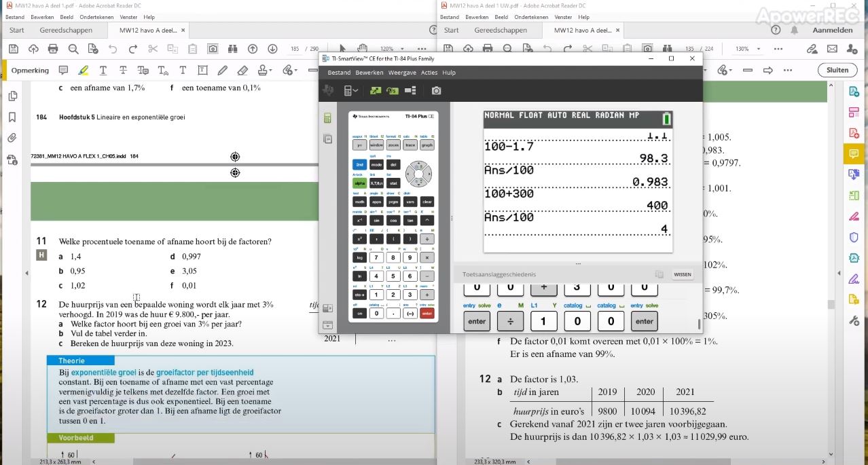Image resolution: width=868 pixels, height=465 pixels.
Task: Expand attach file dropdown in left comment toolbar
Action: coord(295,70)
